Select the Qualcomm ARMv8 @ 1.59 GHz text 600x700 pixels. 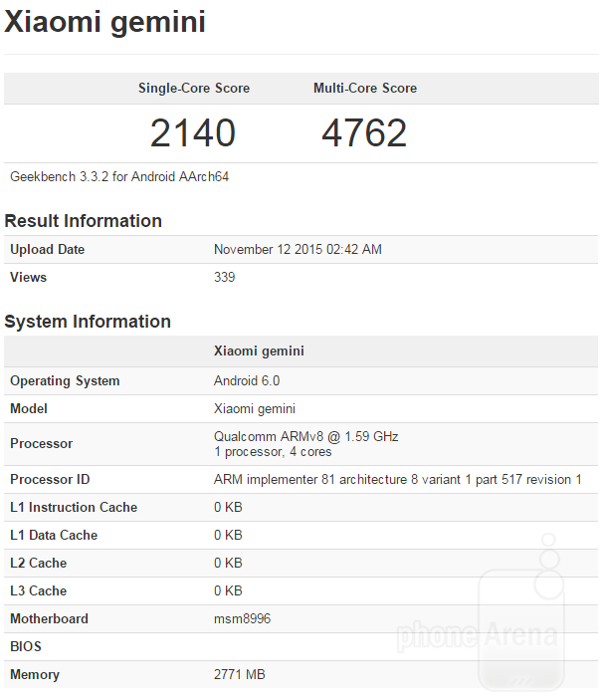pyautogui.click(x=306, y=436)
